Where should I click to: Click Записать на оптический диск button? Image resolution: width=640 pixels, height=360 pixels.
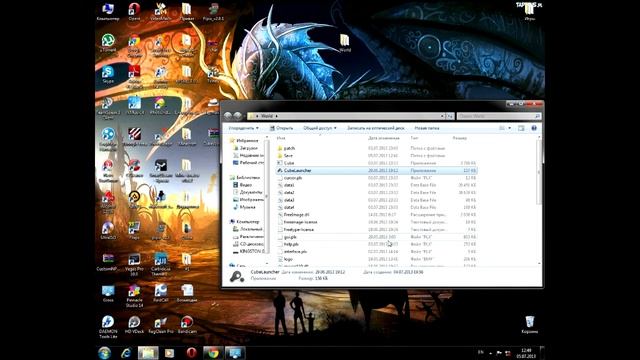[376, 128]
